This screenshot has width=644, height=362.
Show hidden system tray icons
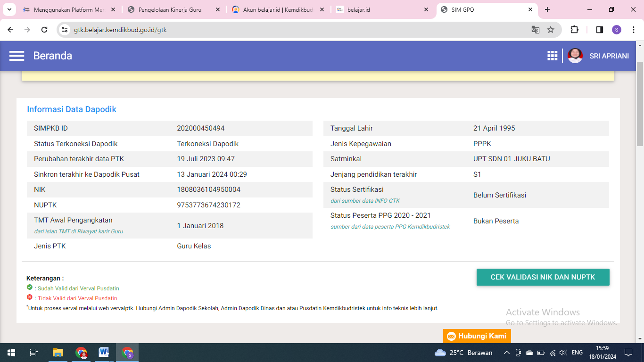(x=507, y=353)
